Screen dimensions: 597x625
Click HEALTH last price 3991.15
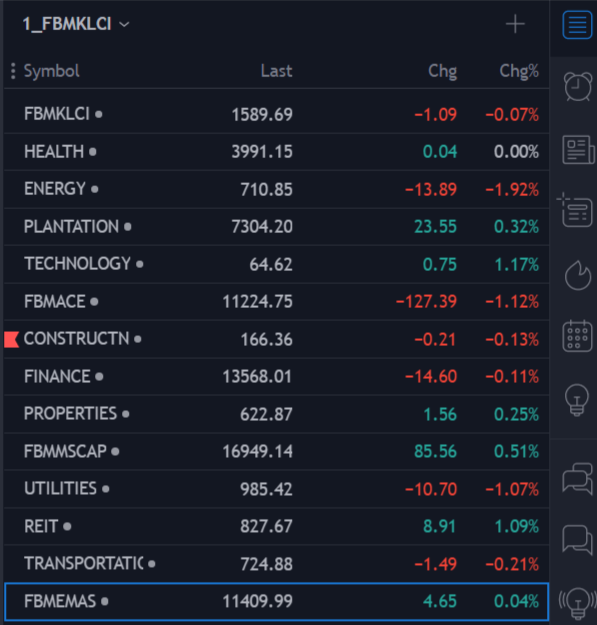(262, 152)
